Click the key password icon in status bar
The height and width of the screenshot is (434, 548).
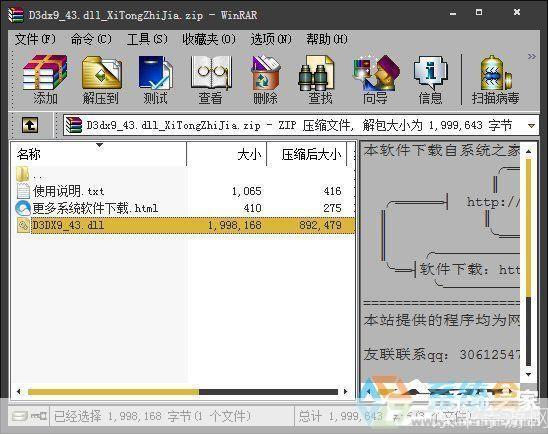click(x=38, y=416)
